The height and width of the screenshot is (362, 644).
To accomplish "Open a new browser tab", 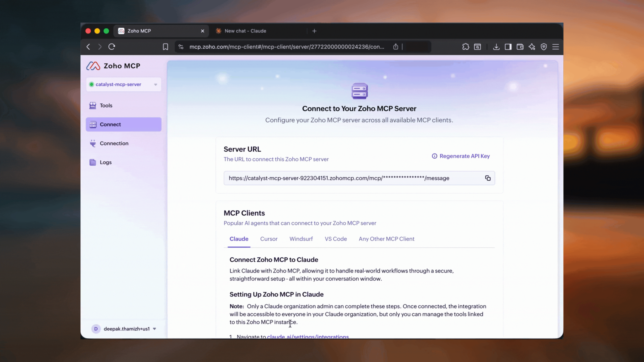I will click(x=314, y=31).
